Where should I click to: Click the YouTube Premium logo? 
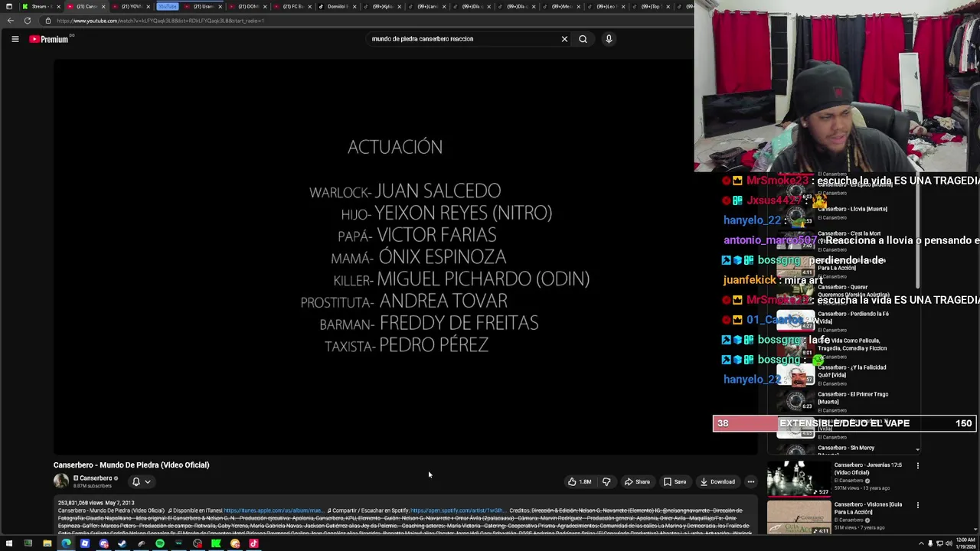coord(50,39)
